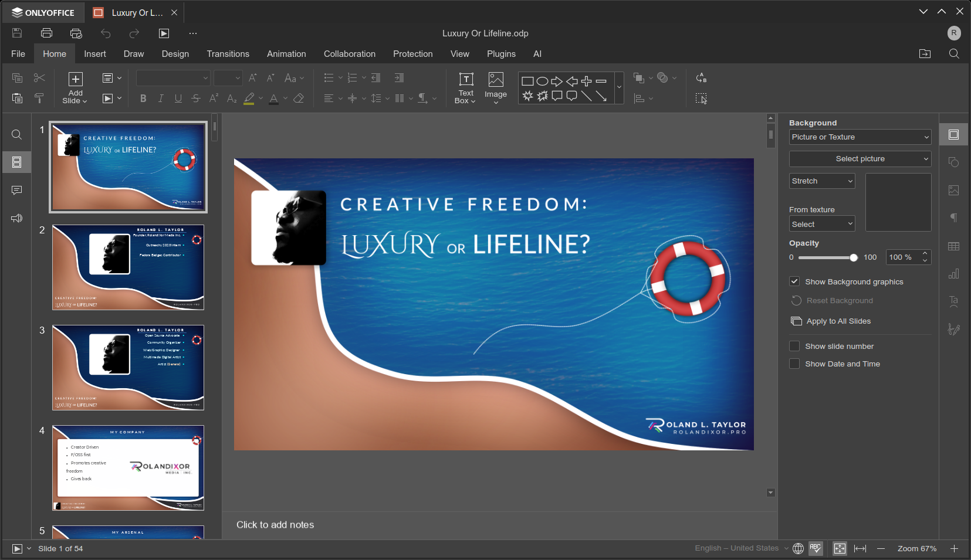Select slide 4 thumbnail titled My Company
Screen dimensions: 971x560
pos(128,467)
